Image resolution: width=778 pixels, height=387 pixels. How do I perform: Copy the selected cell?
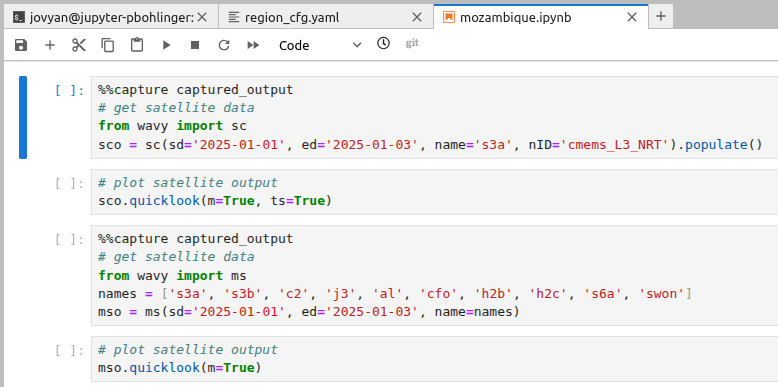pos(108,45)
